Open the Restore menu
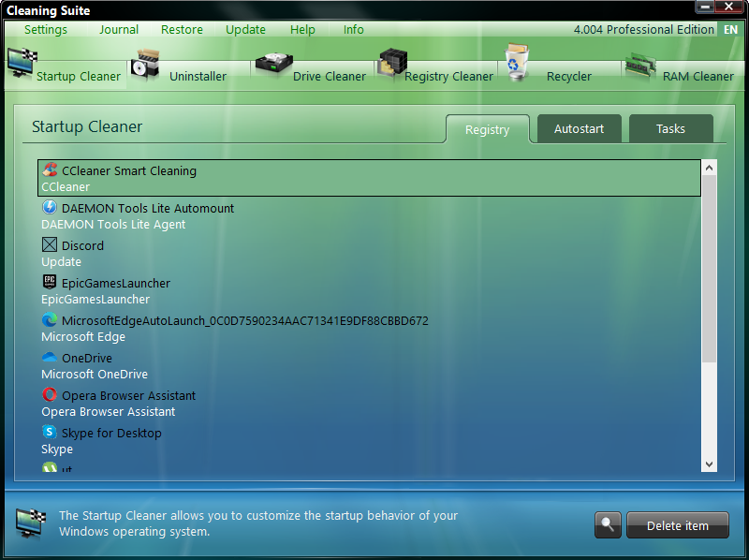 (x=182, y=30)
